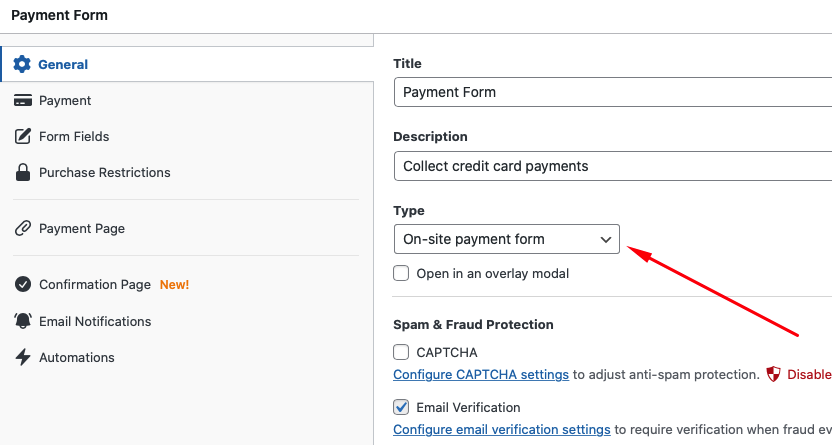
Task: Click the chevron arrow in Type select
Action: (605, 240)
